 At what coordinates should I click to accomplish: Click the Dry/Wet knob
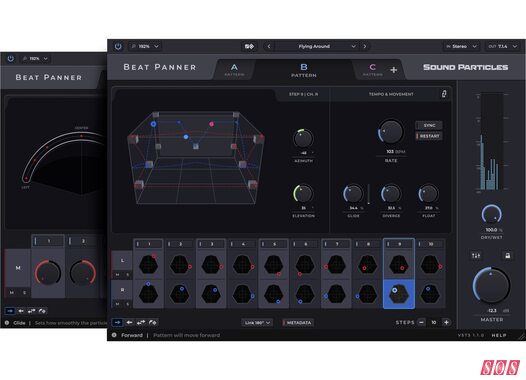pos(492,214)
